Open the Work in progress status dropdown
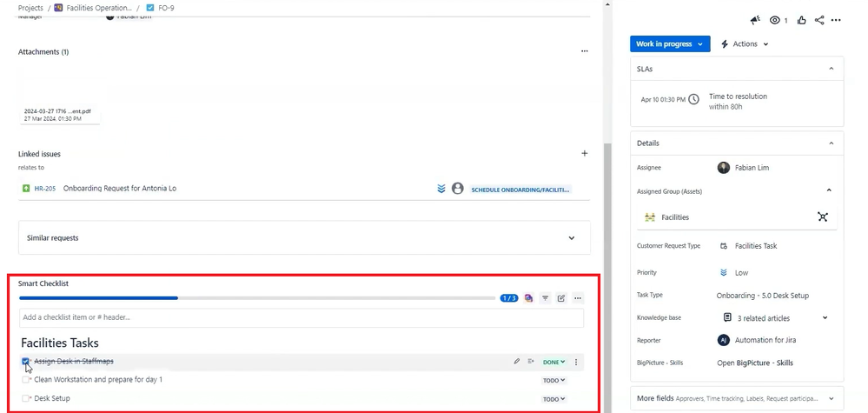 (x=670, y=43)
